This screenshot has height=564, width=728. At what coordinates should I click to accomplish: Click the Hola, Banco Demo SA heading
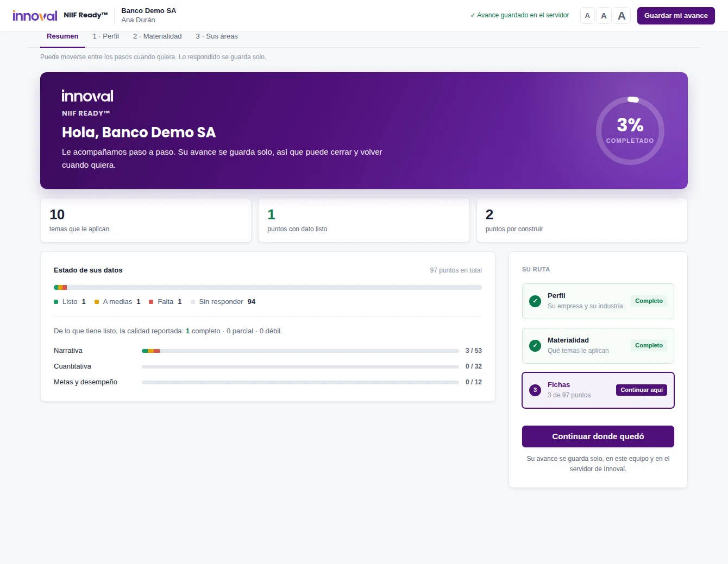pyautogui.click(x=139, y=132)
